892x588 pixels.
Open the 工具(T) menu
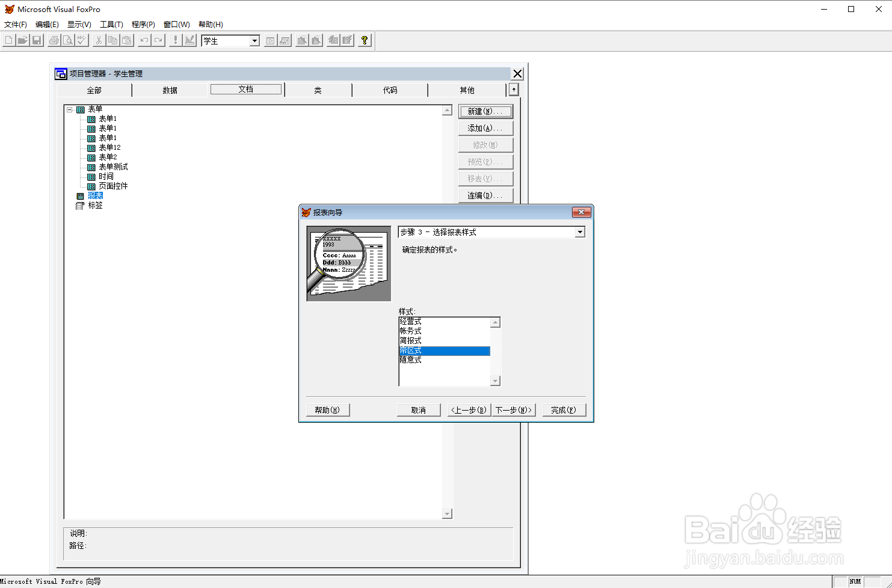[x=111, y=25]
